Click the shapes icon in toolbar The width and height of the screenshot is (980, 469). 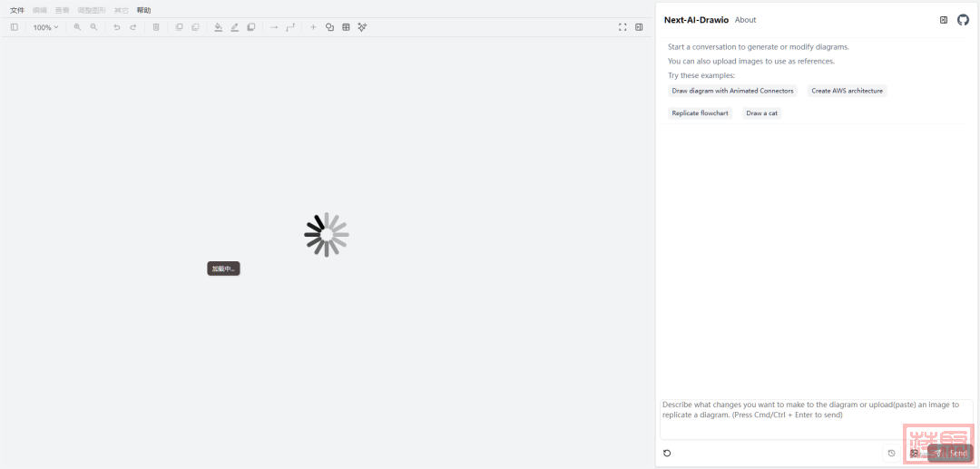[x=329, y=27]
